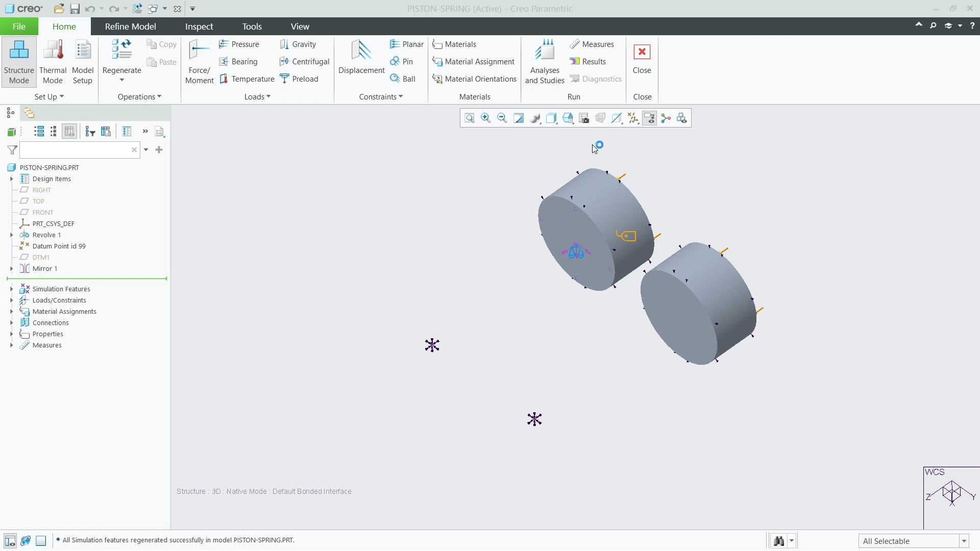This screenshot has height=551, width=980.
Task: Open the View tab
Action: tap(300, 27)
